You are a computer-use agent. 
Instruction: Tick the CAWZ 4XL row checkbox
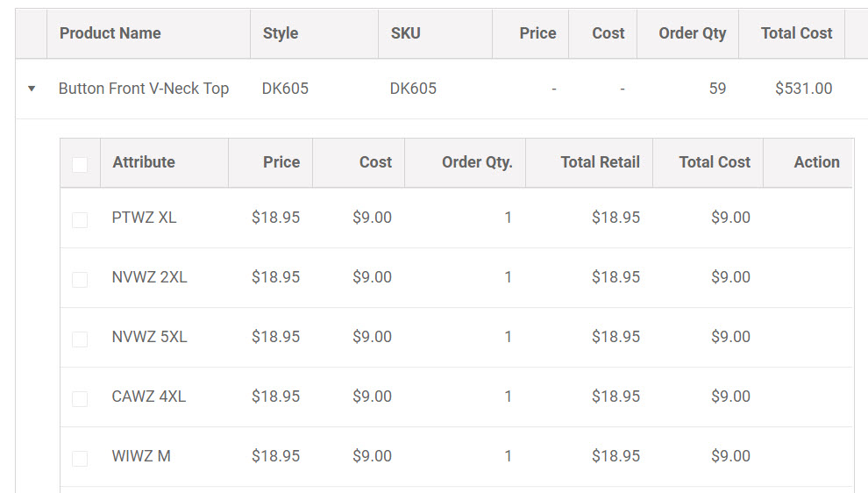pos(80,399)
